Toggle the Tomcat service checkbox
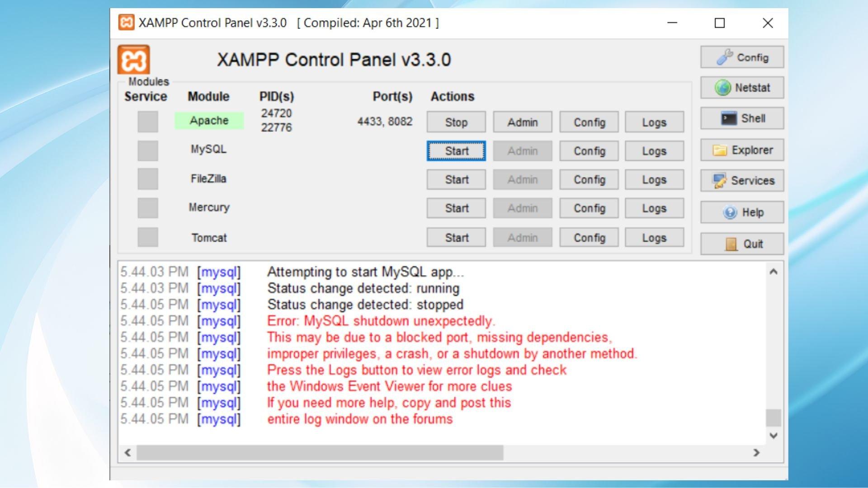The width and height of the screenshot is (868, 488). (x=148, y=237)
